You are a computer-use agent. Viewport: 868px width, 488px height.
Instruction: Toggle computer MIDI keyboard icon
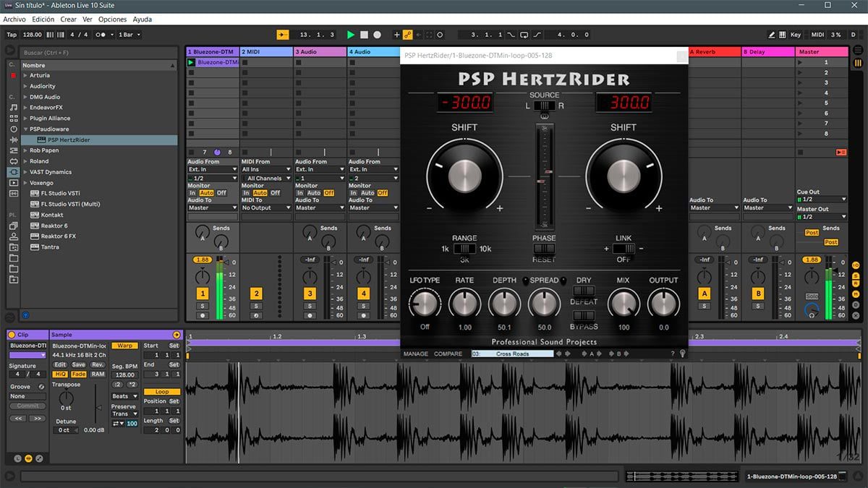click(783, 35)
